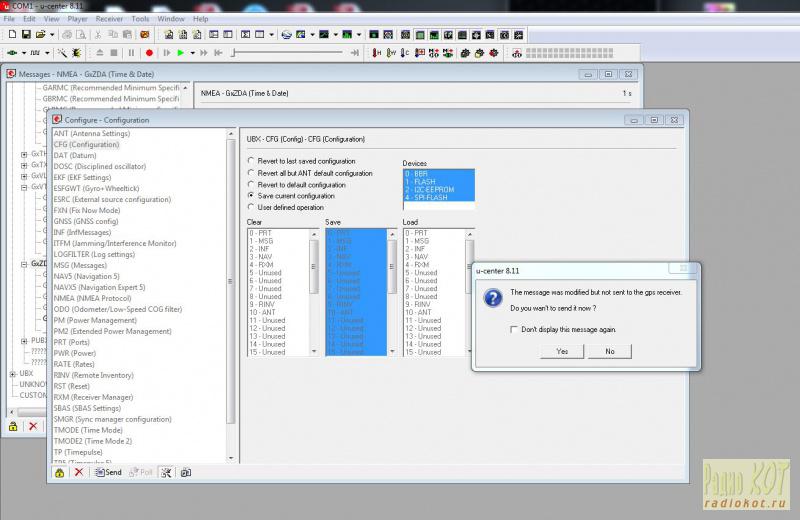Image resolution: width=800 pixels, height=520 pixels.
Task: Click the Save disk icon in toolbar
Action: (26, 35)
